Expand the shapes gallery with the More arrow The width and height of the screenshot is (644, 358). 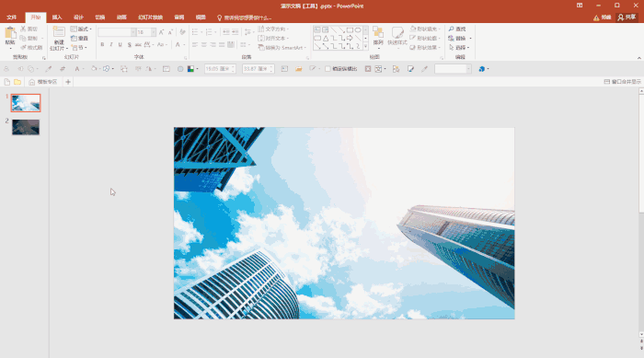(365, 47)
